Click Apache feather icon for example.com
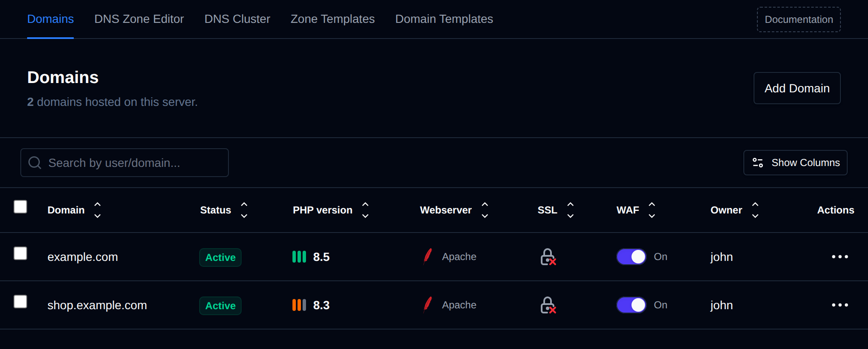 [x=428, y=256]
